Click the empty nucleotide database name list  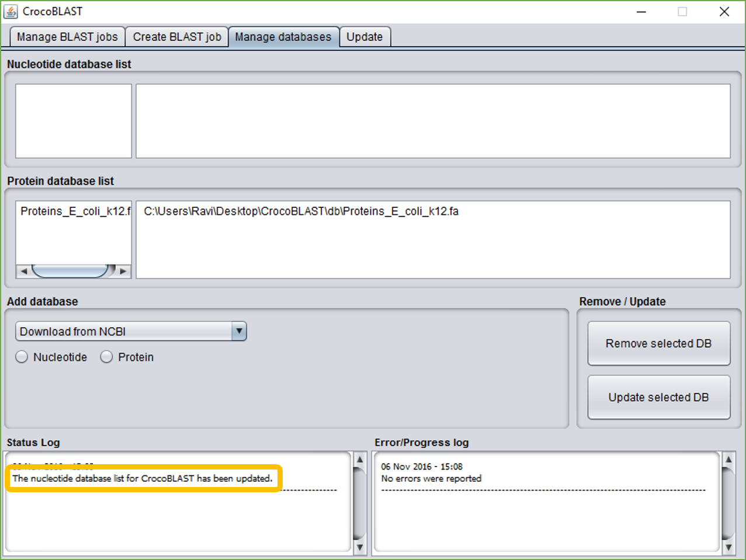coord(74,121)
